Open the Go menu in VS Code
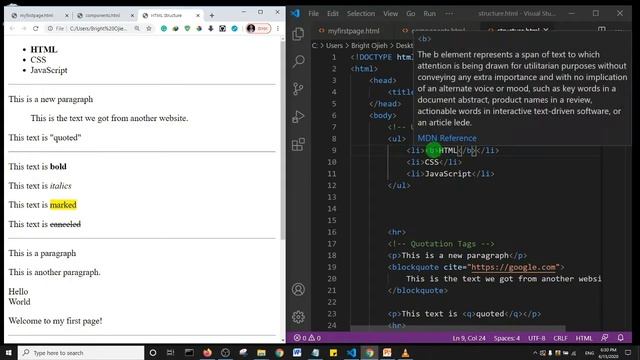The width and height of the screenshot is (640, 360). click(x=411, y=13)
